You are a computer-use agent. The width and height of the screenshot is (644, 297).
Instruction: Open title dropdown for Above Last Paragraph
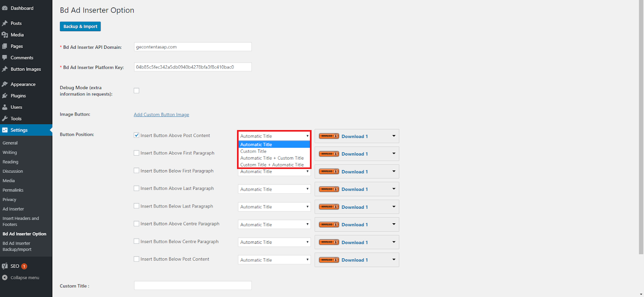tap(274, 189)
